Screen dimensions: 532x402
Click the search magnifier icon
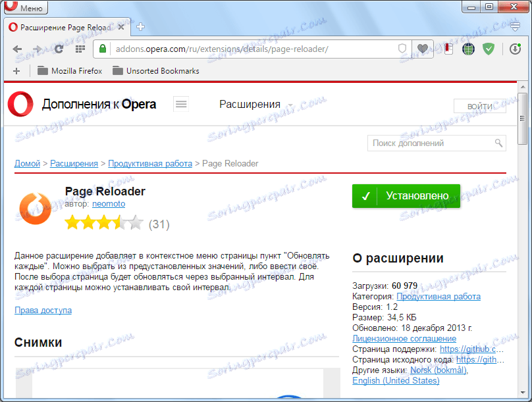pyautogui.click(x=498, y=143)
